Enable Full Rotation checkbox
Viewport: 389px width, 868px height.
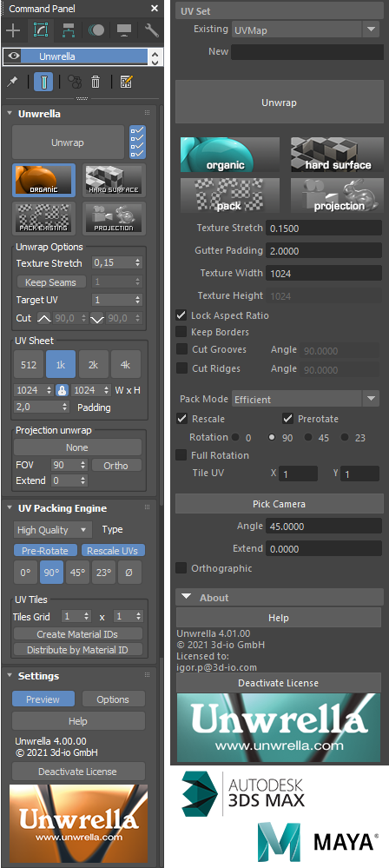click(x=181, y=455)
